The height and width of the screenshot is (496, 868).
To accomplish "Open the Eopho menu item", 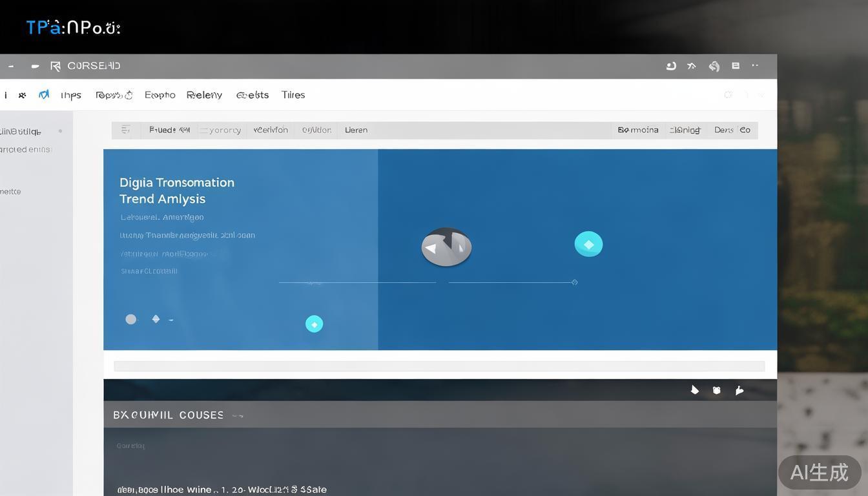I will (x=160, y=95).
